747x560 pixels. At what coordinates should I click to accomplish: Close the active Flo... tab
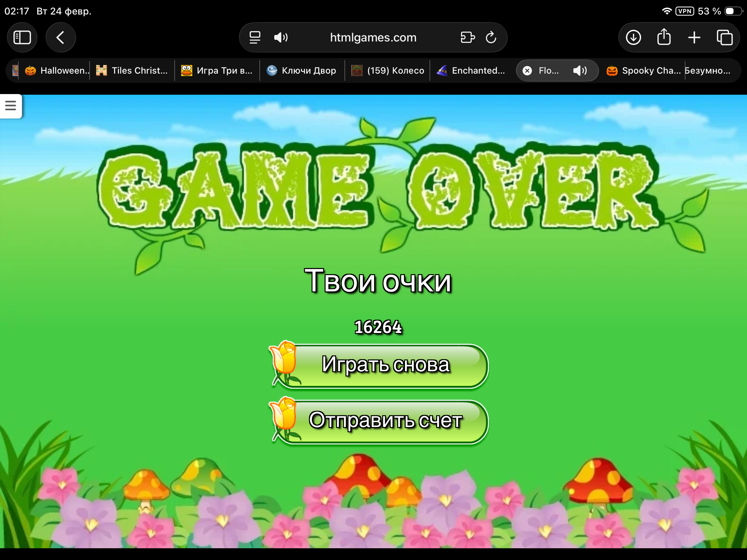pos(527,71)
